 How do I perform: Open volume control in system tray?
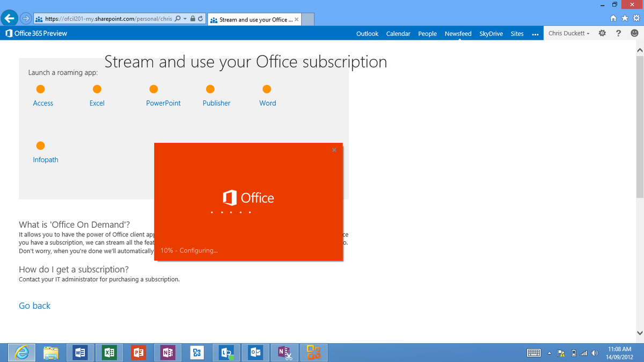coord(595,353)
